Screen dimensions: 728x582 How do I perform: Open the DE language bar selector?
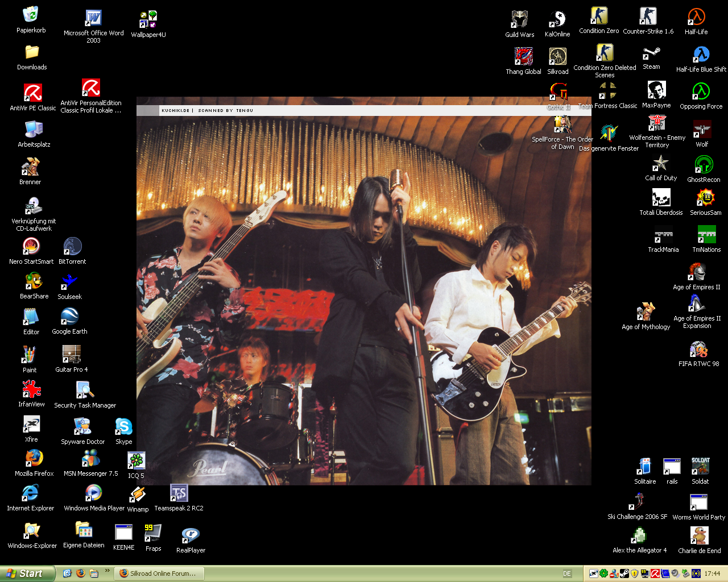click(x=566, y=573)
